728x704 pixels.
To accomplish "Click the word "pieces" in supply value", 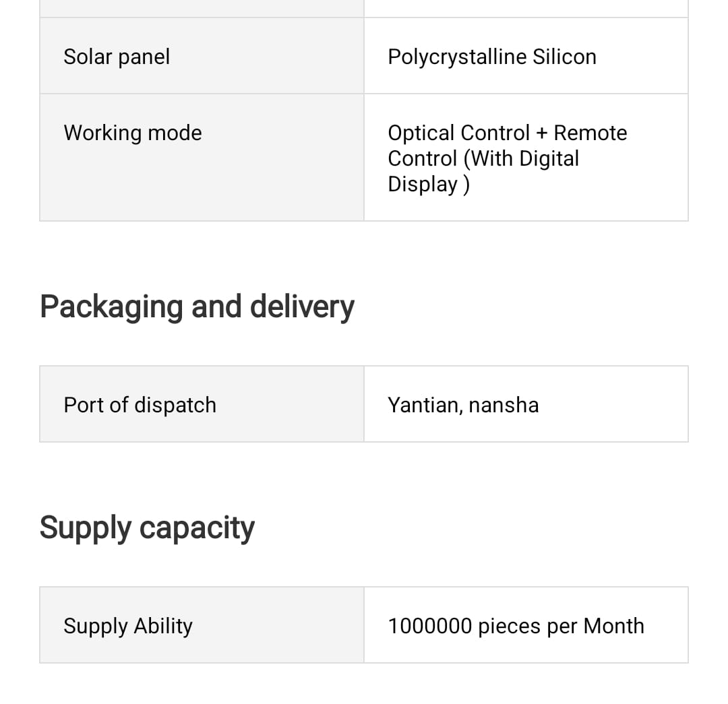I will tap(509, 626).
